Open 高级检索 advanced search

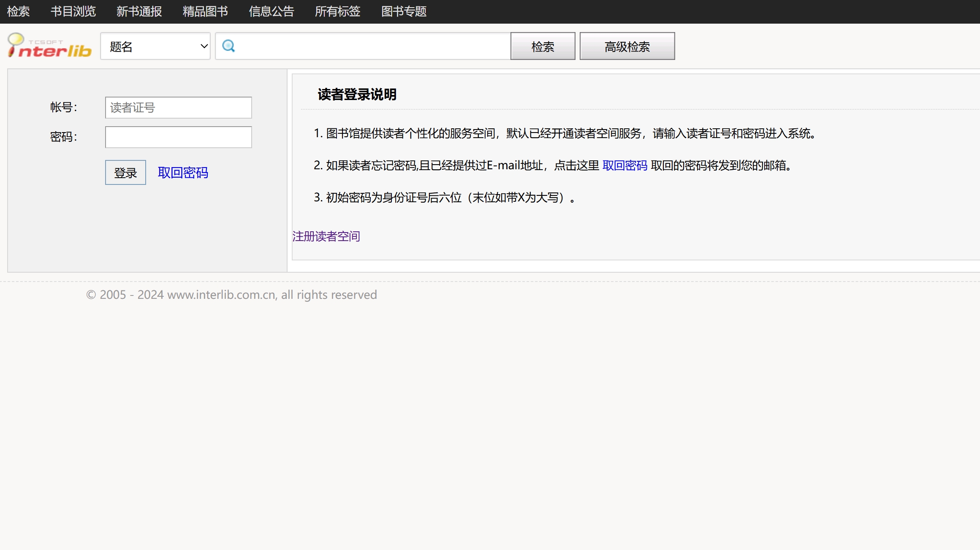pyautogui.click(x=627, y=46)
